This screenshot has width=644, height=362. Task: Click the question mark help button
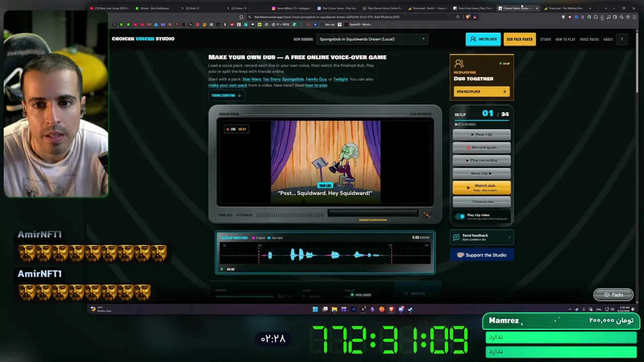tap(622, 39)
